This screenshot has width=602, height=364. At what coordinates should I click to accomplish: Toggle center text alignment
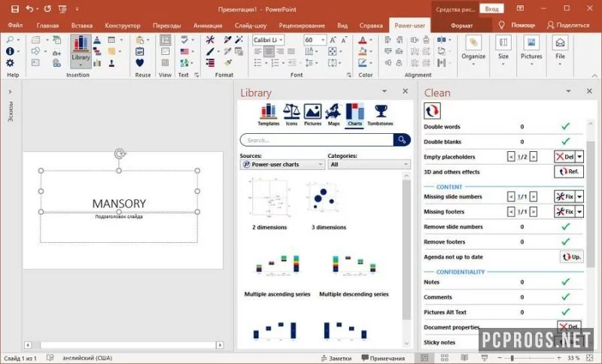[269, 51]
